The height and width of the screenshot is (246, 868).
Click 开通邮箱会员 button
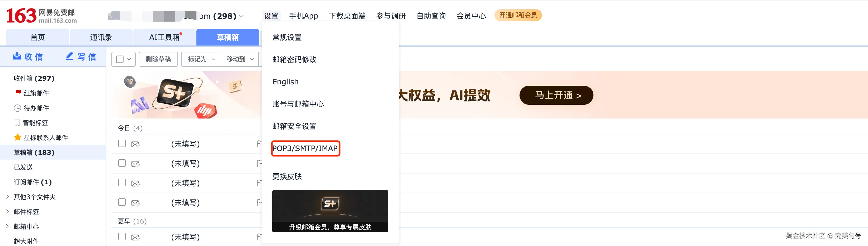(x=518, y=15)
